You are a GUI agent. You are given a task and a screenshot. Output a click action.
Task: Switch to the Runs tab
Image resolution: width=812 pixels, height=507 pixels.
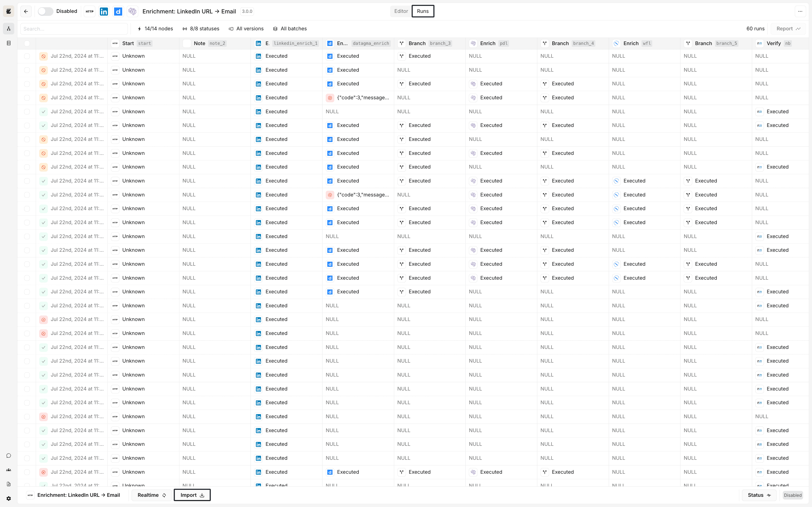click(x=423, y=11)
